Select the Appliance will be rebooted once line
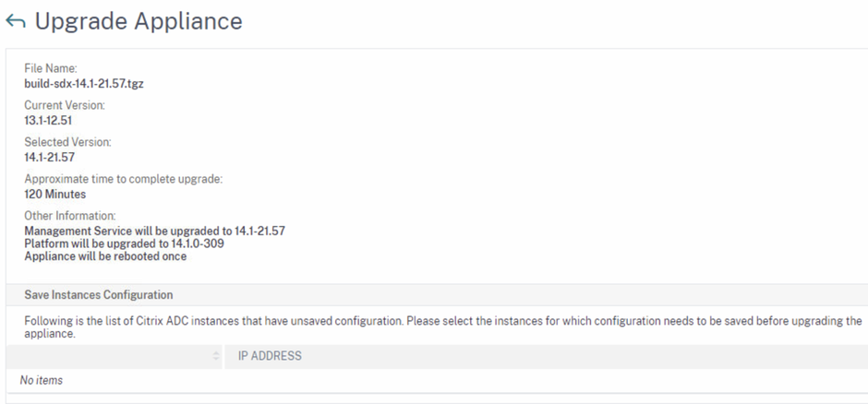The height and width of the screenshot is (404, 868). (105, 256)
